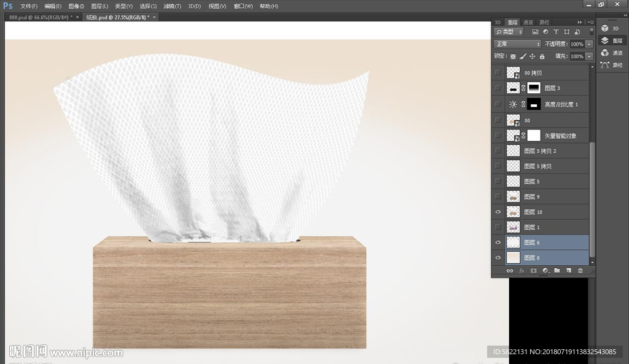Screen dimensions: 629x364
Task: Switch to the 000.psd document tab
Action: pos(40,17)
